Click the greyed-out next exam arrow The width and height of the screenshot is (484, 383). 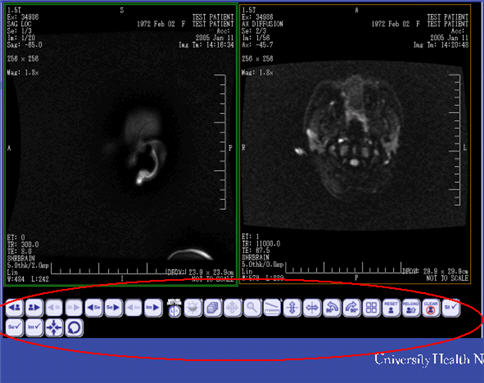tap(74, 308)
